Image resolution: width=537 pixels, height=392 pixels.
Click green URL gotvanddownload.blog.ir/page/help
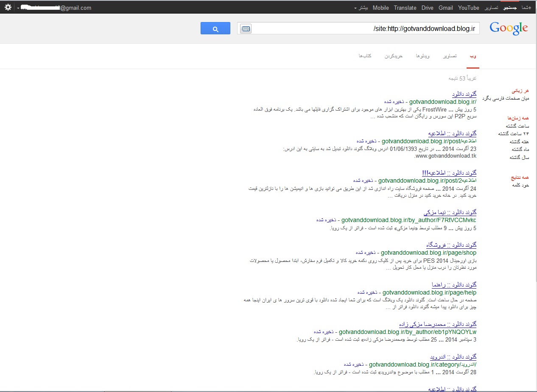[430, 293]
